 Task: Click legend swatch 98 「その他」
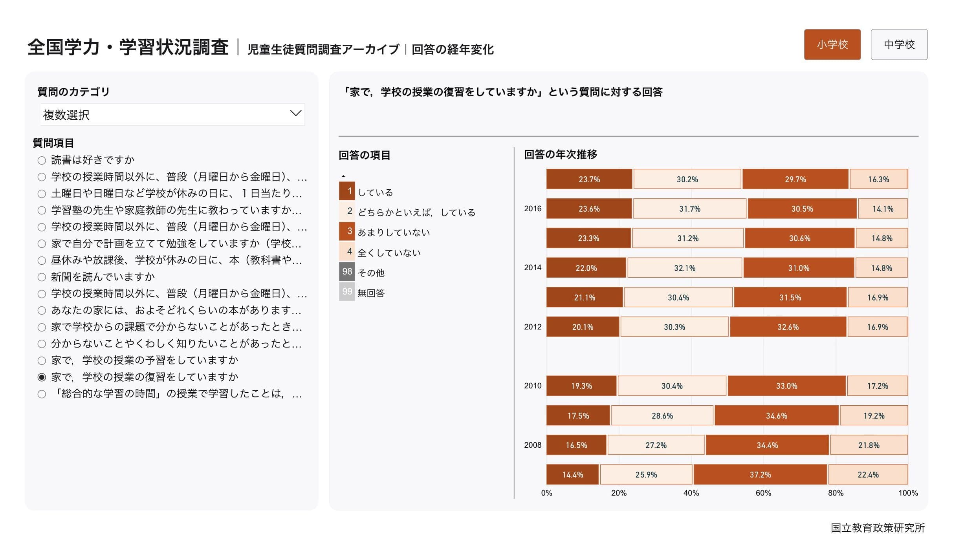pyautogui.click(x=347, y=272)
